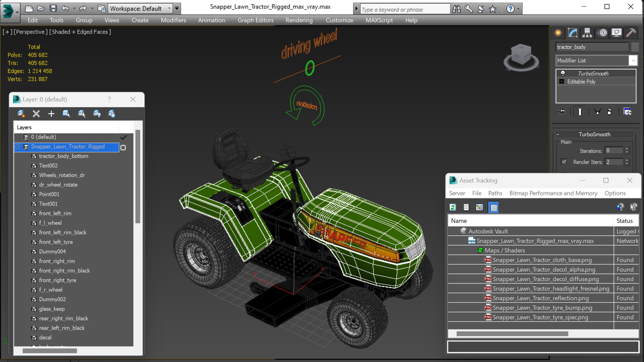The width and height of the screenshot is (644, 362).
Task: Open the Utilities panel hammer icon
Action: click(x=631, y=33)
